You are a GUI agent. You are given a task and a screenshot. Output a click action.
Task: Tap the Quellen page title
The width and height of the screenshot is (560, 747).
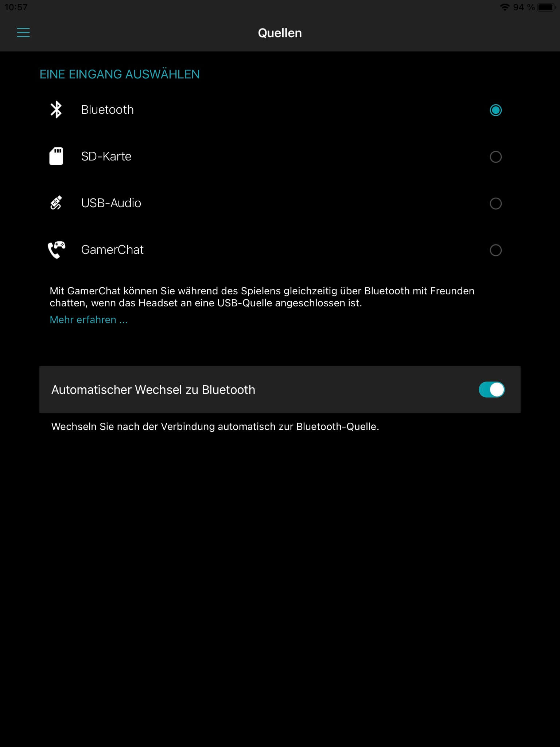point(280,33)
